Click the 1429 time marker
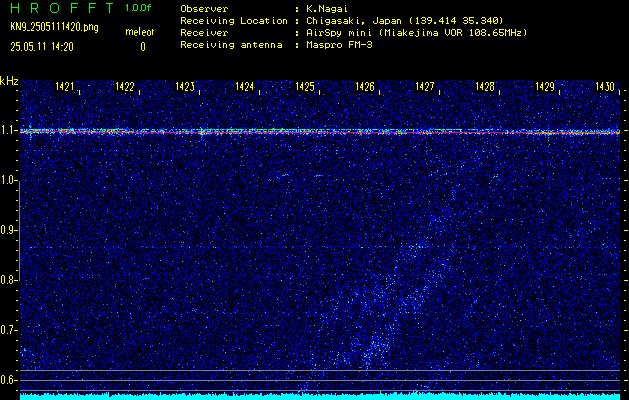 pos(545,86)
